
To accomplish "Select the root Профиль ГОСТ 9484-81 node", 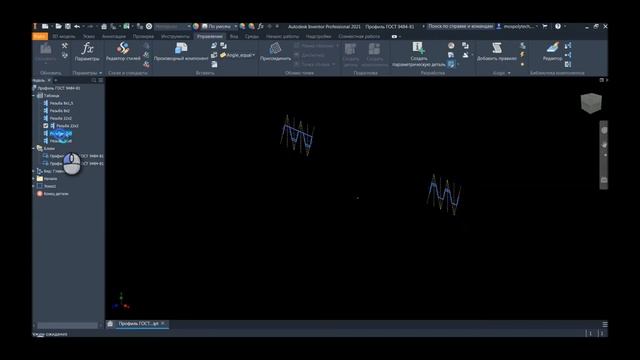I will pyautogui.click(x=56, y=88).
